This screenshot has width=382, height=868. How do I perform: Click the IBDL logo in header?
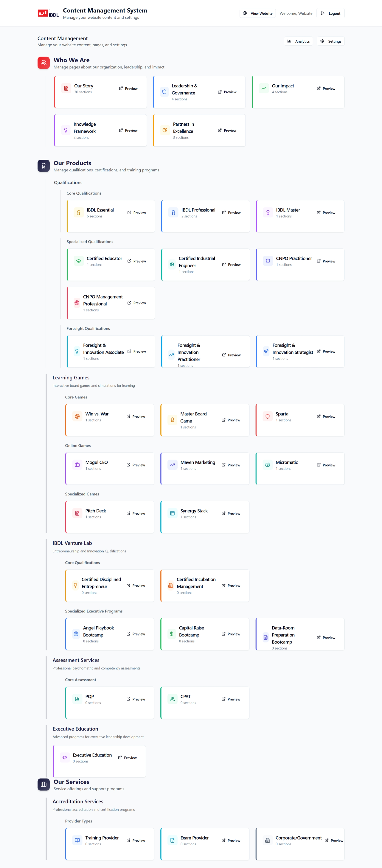[48, 13]
